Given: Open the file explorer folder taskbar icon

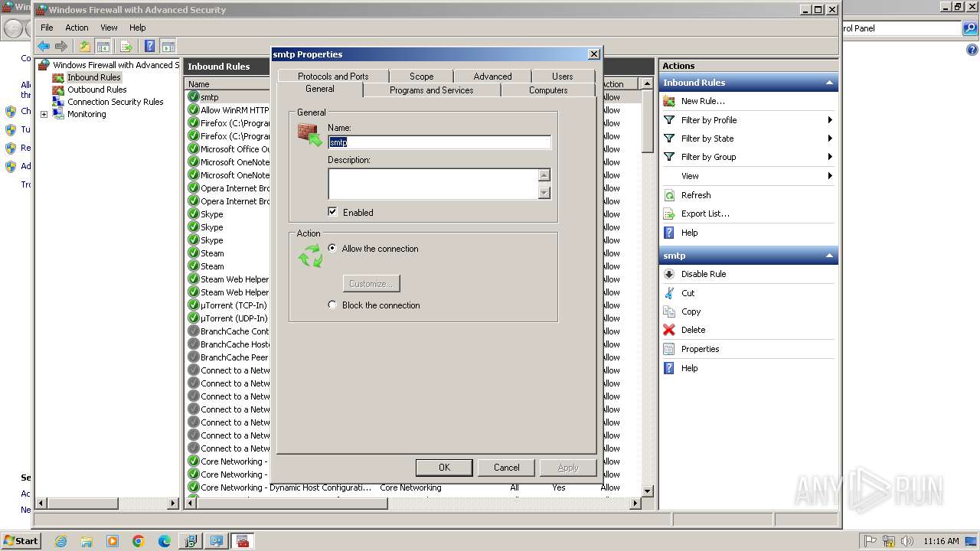Looking at the screenshot, I should coord(87,541).
